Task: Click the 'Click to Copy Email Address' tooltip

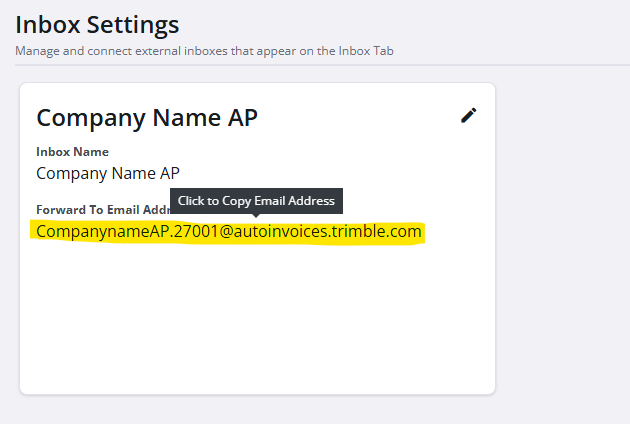Action: point(256,201)
